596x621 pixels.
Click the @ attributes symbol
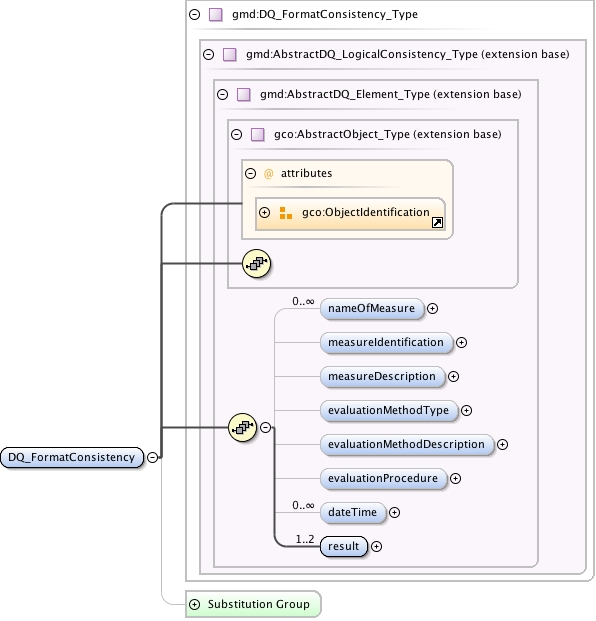tap(268, 173)
